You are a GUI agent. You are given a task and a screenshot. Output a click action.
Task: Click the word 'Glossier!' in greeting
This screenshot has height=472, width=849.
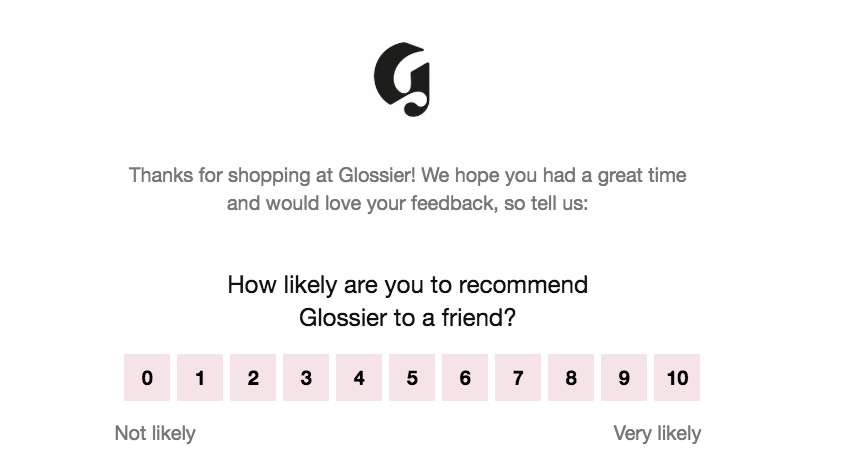(x=377, y=175)
